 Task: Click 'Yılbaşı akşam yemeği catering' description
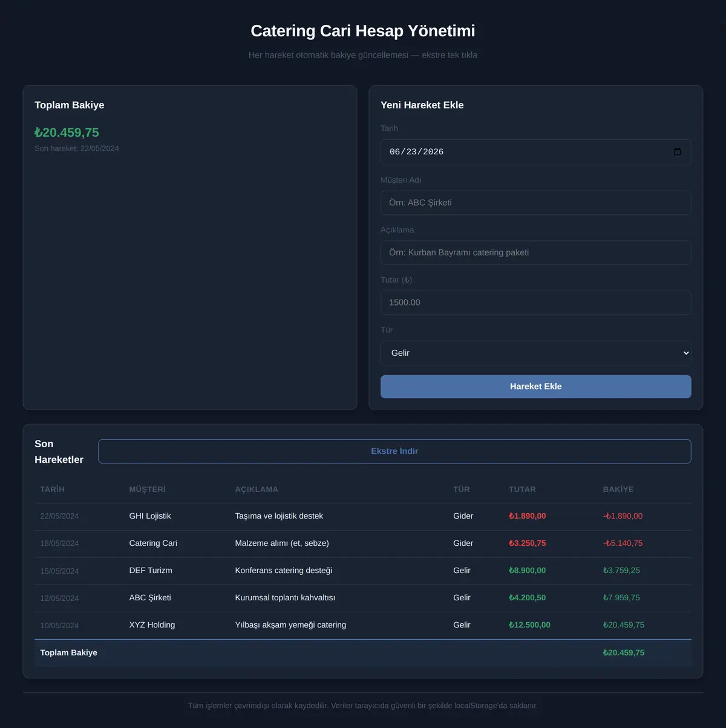click(x=290, y=625)
